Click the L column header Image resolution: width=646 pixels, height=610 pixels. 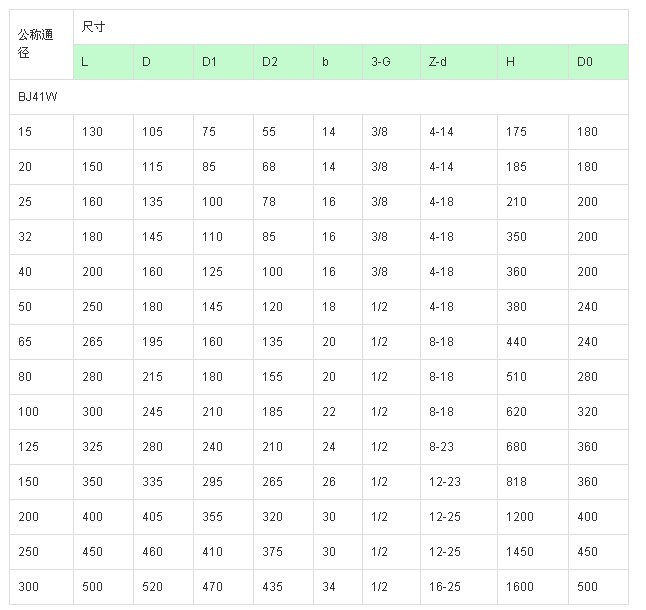85,62
